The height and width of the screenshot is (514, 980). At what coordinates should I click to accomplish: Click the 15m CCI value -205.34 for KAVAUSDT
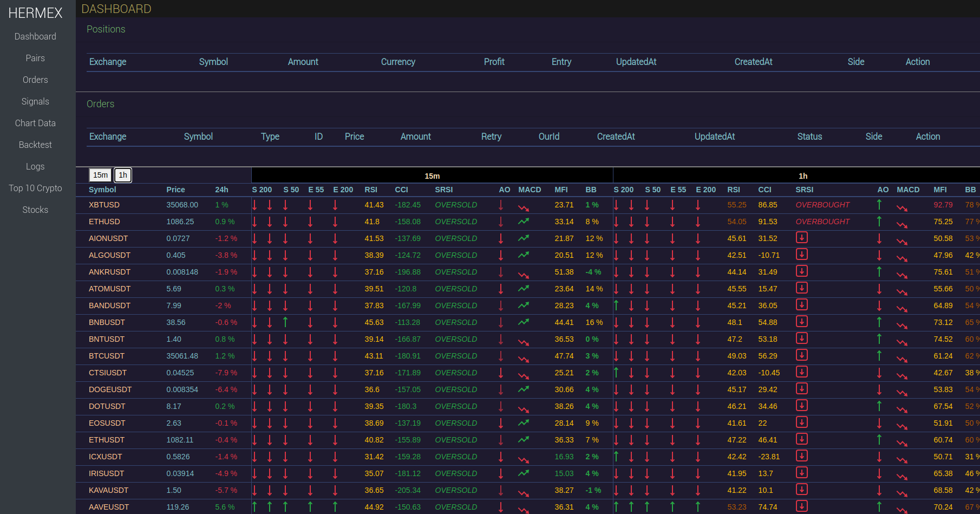(x=408, y=490)
